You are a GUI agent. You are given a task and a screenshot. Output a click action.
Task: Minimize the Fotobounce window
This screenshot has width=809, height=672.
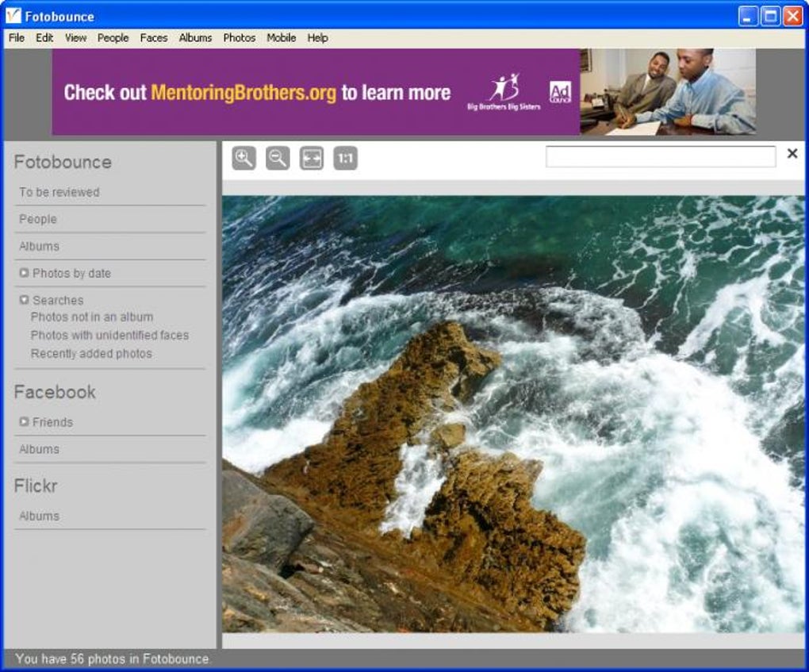pos(748,16)
